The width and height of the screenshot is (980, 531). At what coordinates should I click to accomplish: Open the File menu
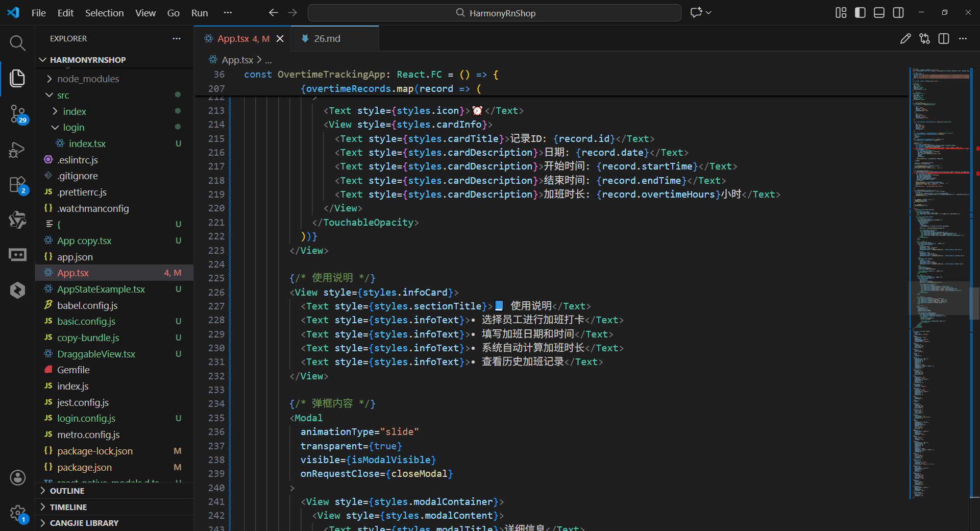(x=38, y=13)
